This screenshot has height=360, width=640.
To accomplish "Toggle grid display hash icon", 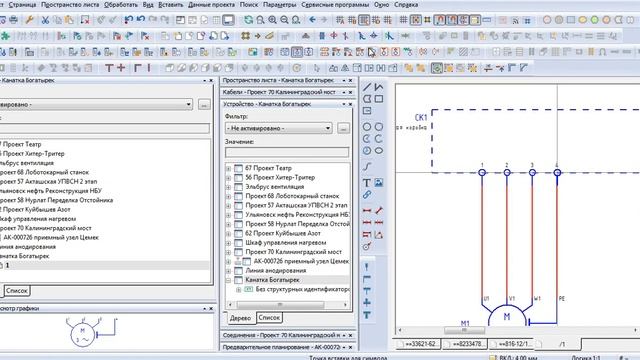I will click(x=403, y=20).
